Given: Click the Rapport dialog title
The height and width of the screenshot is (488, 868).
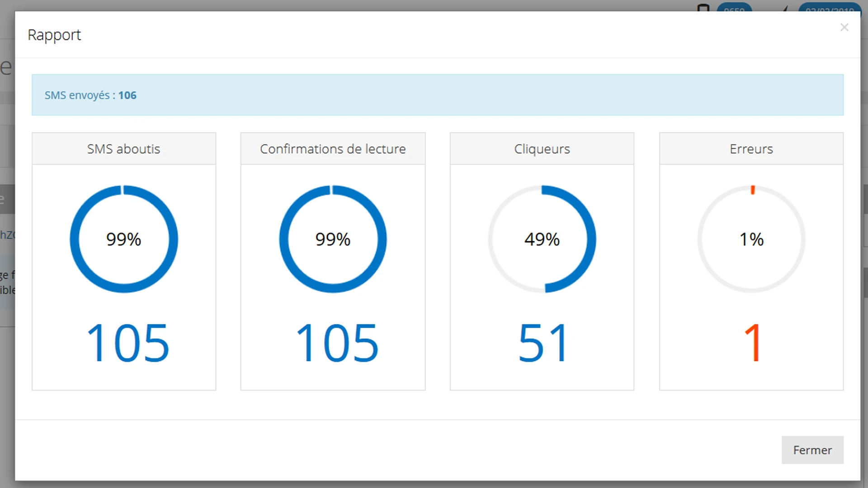Looking at the screenshot, I should tap(54, 35).
